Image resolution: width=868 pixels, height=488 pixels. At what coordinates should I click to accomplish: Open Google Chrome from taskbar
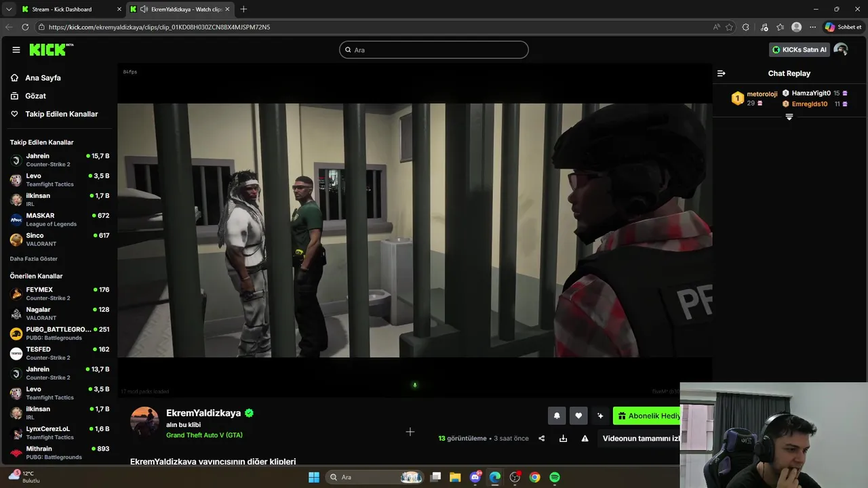(535, 477)
